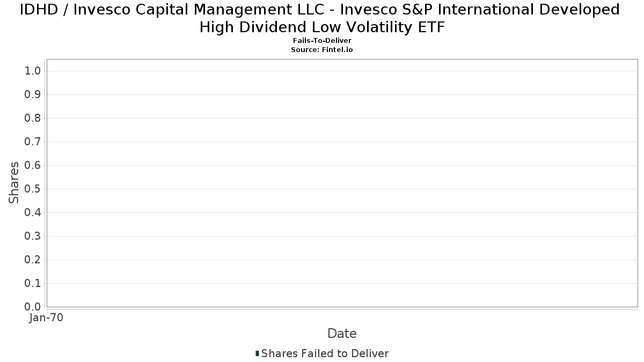
Task: Click the 0.9 tick on the Shares axis
Action: pos(33,95)
